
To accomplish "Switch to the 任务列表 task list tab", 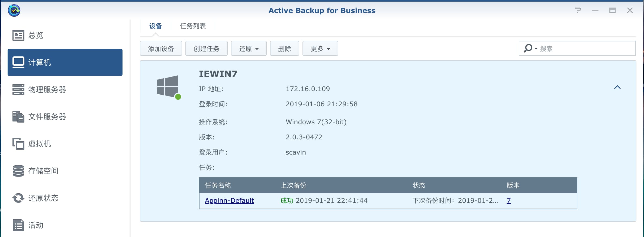I will click(x=193, y=26).
